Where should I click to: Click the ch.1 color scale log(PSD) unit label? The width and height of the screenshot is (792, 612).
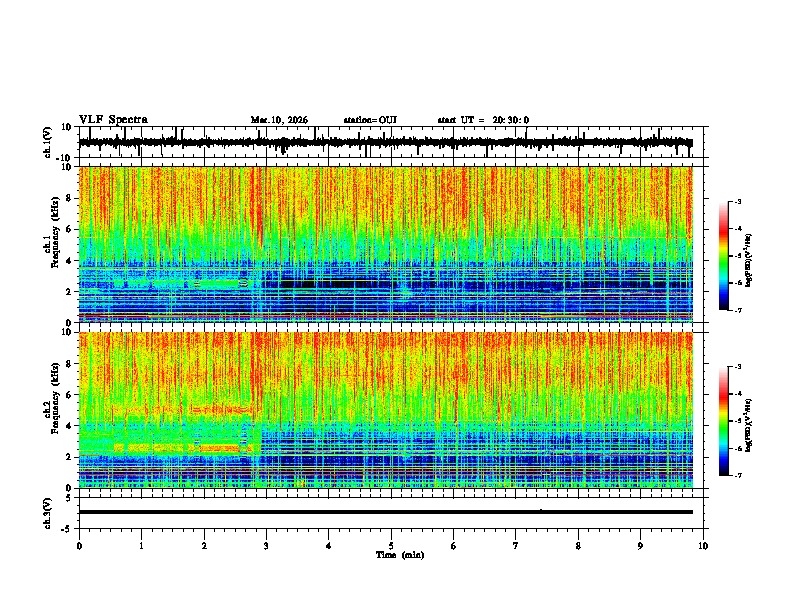tap(749, 260)
